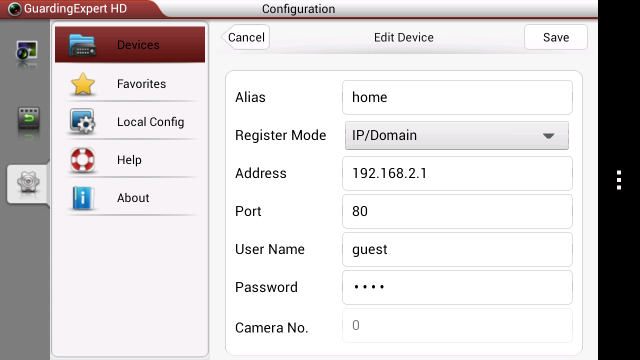Focus the Address field with 192.168.2.1
Screen dimensions: 640x360
457,173
